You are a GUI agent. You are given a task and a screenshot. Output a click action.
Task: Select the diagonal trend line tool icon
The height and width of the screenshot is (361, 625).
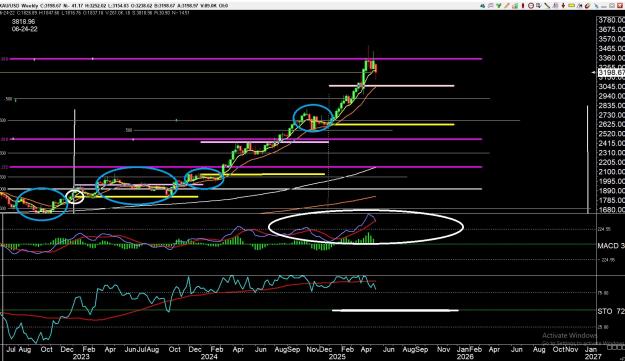click(x=547, y=6)
